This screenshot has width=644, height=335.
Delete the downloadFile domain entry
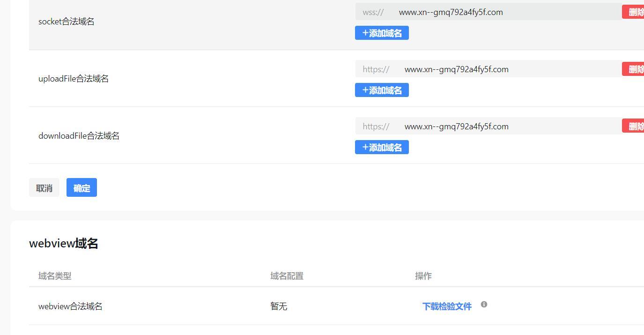(634, 127)
